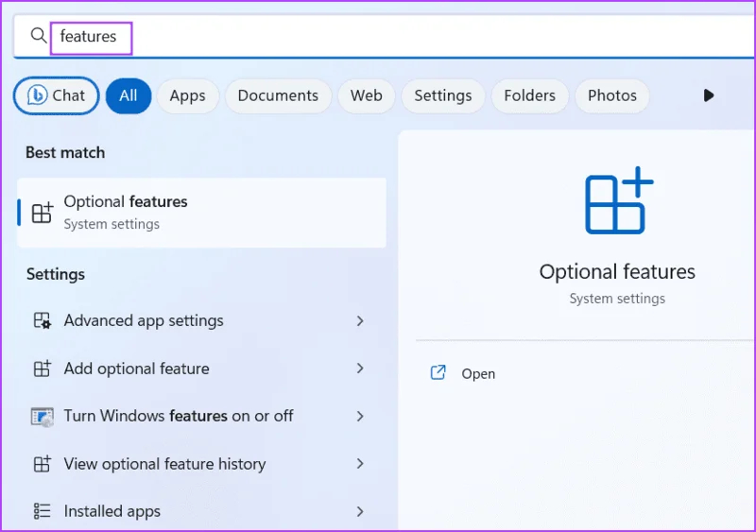Show more filter tabs with the arrow
This screenshot has height=532, width=756.
click(x=708, y=95)
